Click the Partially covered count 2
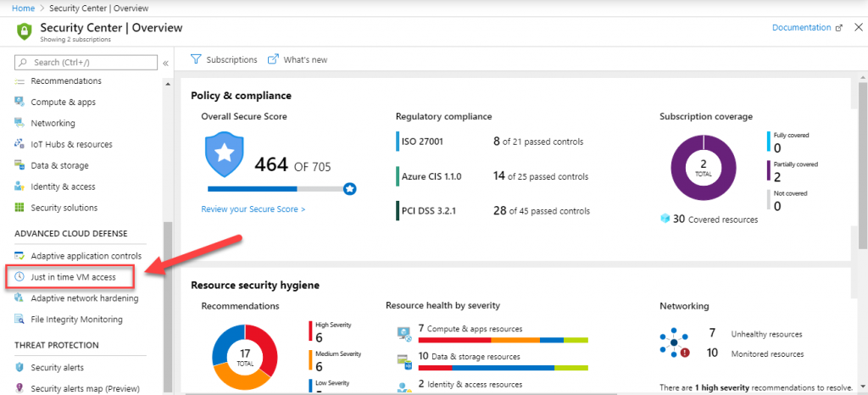 point(777,177)
